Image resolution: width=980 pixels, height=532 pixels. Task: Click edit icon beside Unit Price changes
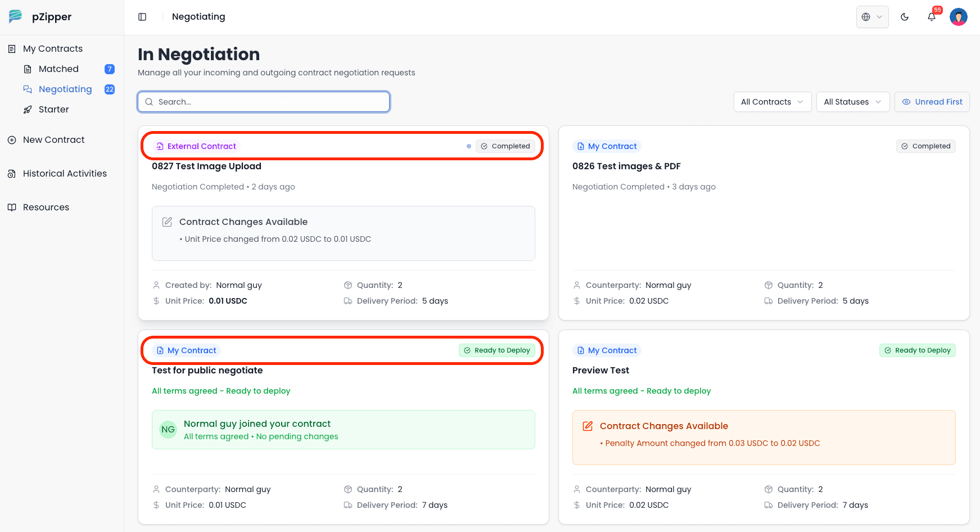coord(167,222)
